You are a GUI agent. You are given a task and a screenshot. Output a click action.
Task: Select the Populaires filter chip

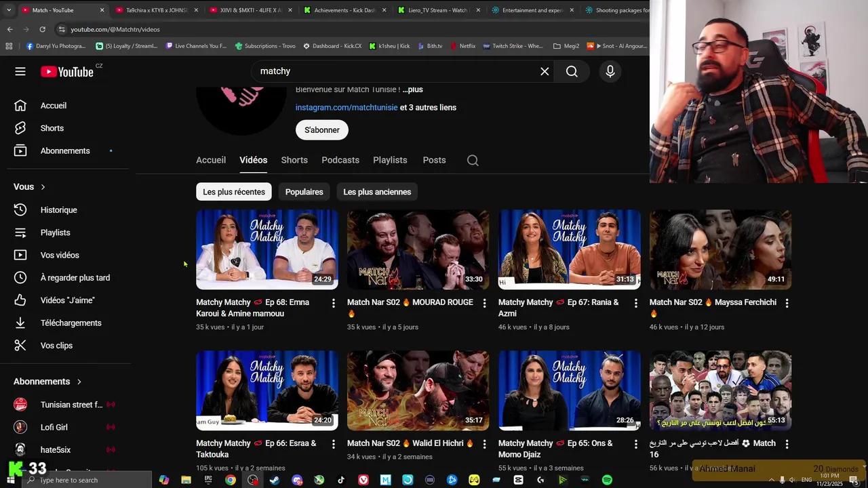click(304, 192)
